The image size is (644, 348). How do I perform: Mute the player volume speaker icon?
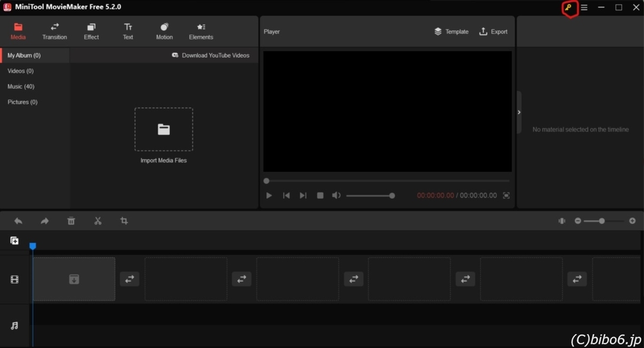[x=336, y=196]
